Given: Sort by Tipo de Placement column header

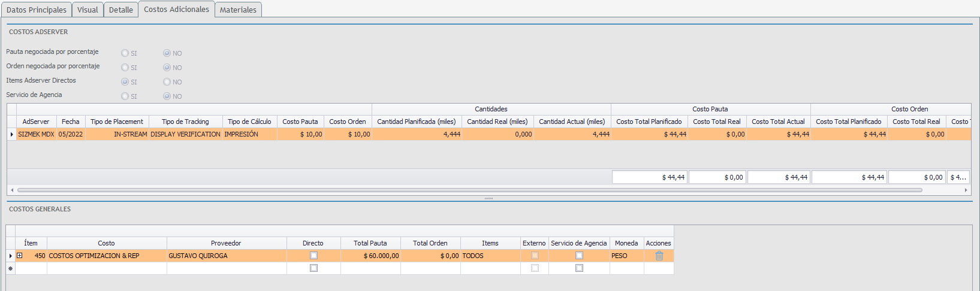Looking at the screenshot, I should 117,122.
